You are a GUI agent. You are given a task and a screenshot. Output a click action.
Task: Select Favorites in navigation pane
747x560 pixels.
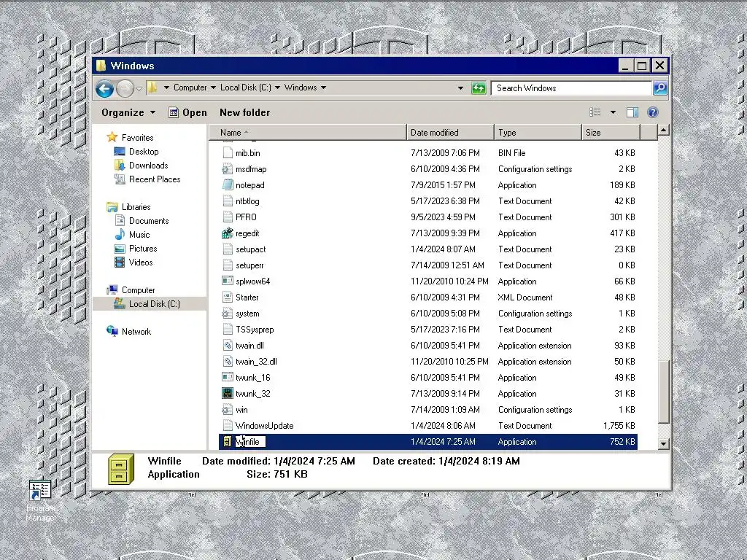tap(137, 138)
